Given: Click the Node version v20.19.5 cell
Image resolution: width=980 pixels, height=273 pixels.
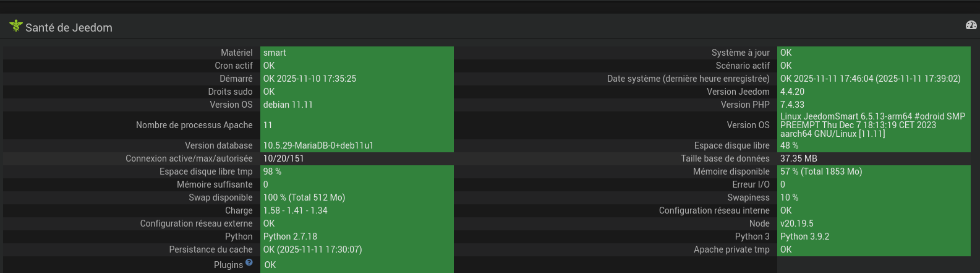Looking at the screenshot, I should [x=796, y=223].
